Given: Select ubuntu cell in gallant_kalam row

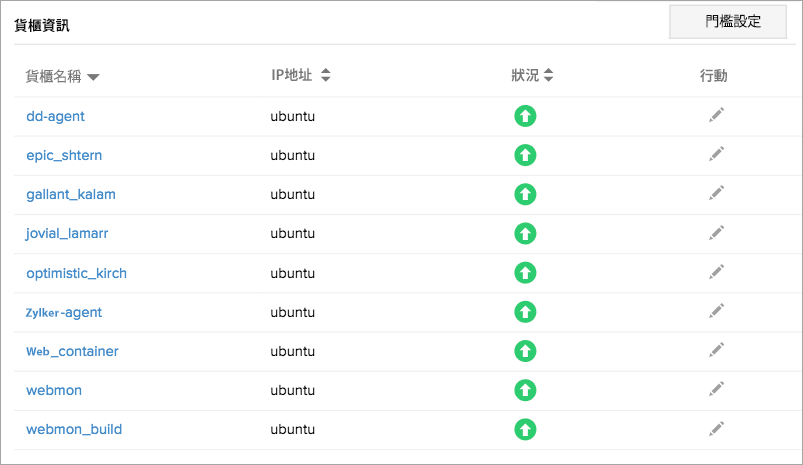Looking at the screenshot, I should (292, 195).
